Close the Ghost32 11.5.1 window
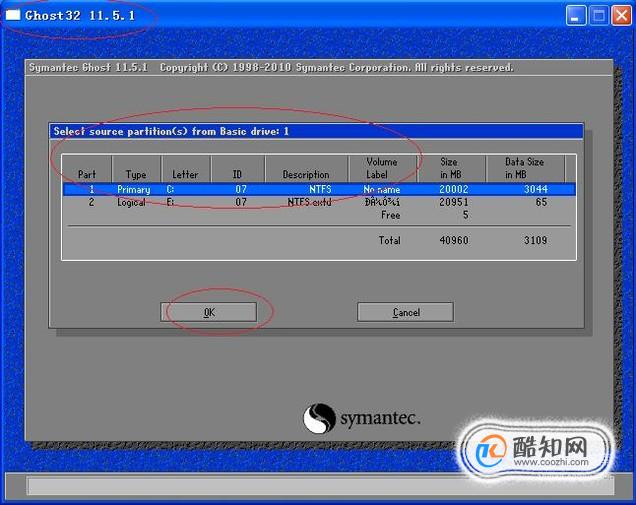The height and width of the screenshot is (505, 636). point(621,16)
